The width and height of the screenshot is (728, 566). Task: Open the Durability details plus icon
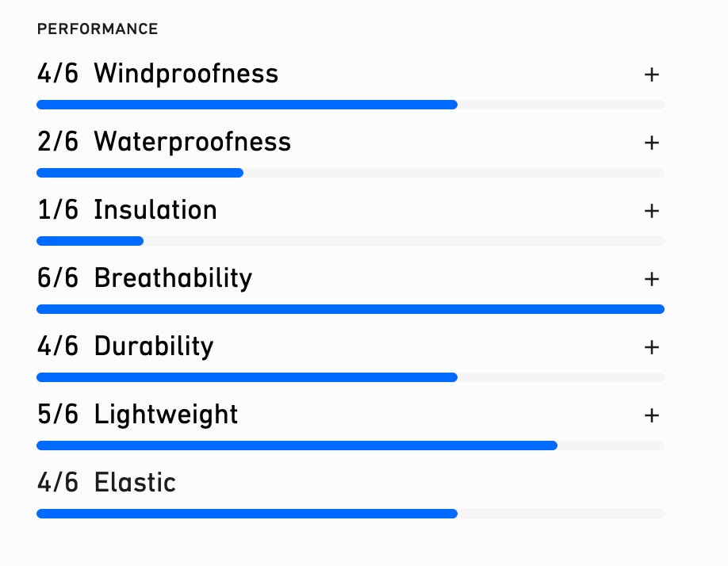pyautogui.click(x=651, y=347)
